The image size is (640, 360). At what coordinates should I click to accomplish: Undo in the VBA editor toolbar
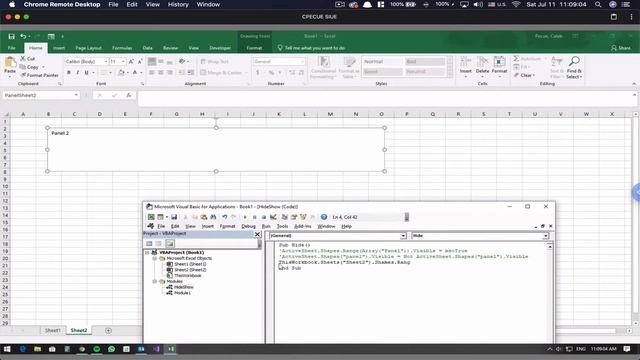pyautogui.click(x=224, y=217)
